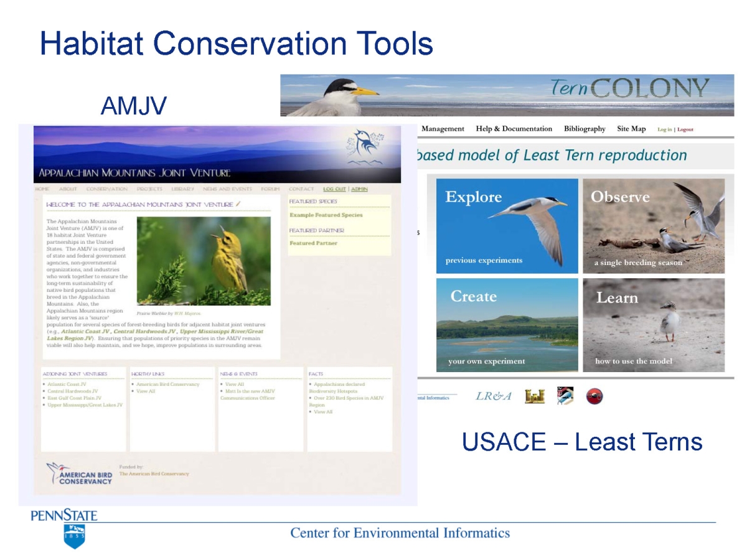Open NEWS AND EVENTS in the navigation

[228, 189]
